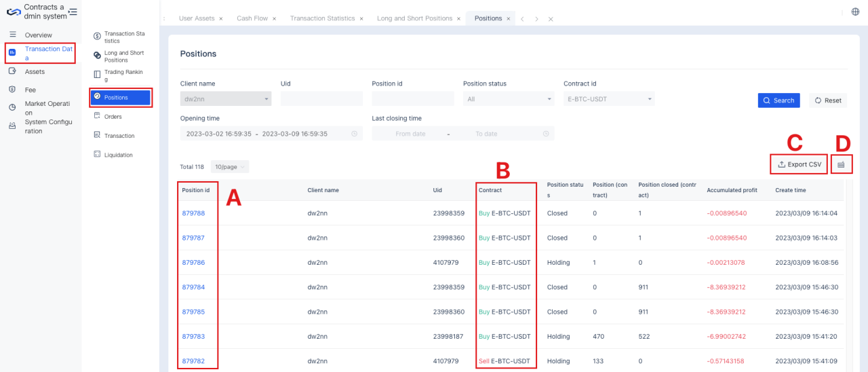Click the chart view icon
This screenshot has height=372, width=868.
[842, 164]
